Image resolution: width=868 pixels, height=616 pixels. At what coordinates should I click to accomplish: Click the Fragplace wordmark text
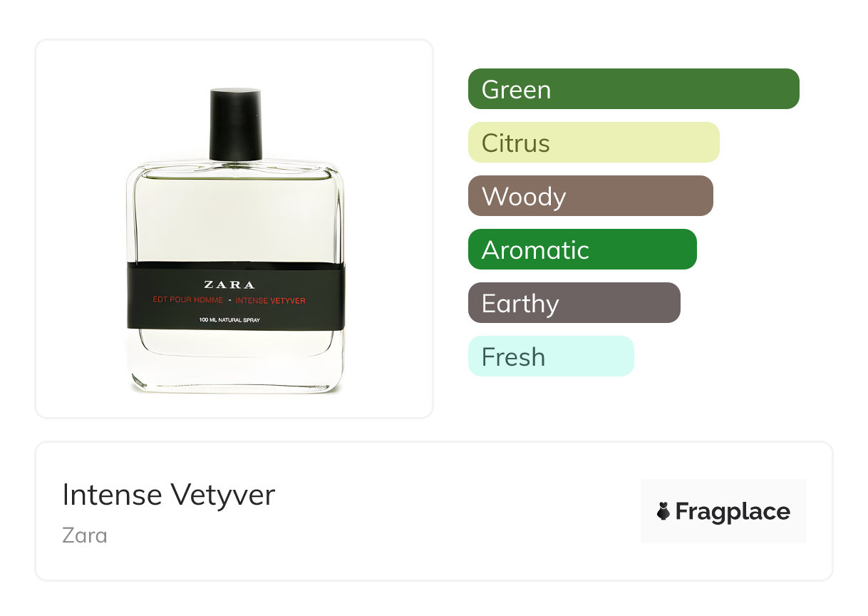point(733,512)
